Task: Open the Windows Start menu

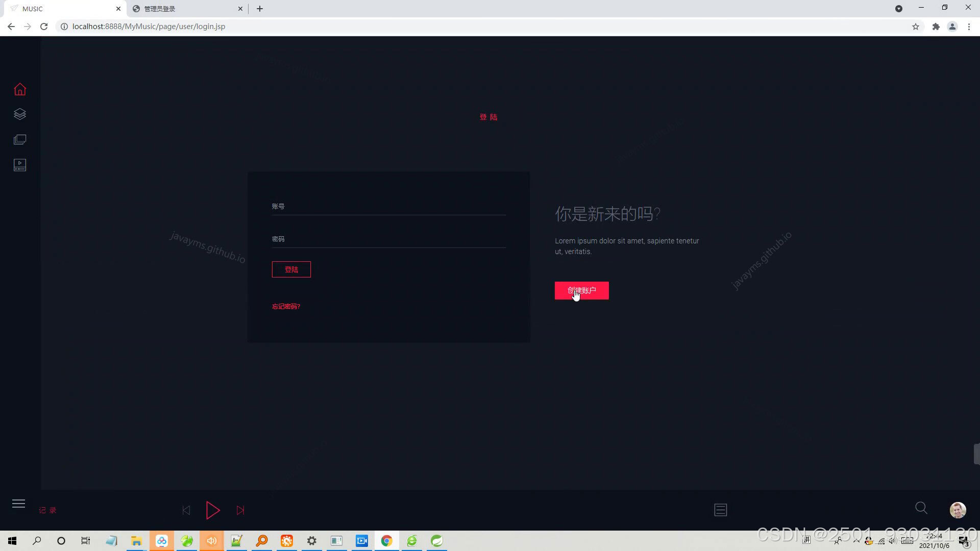Action: (12, 540)
